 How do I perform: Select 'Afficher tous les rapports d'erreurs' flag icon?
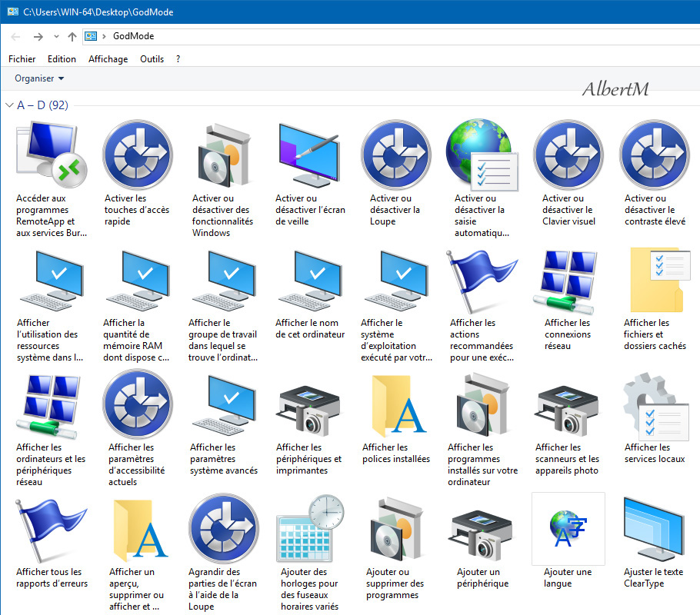(x=52, y=530)
